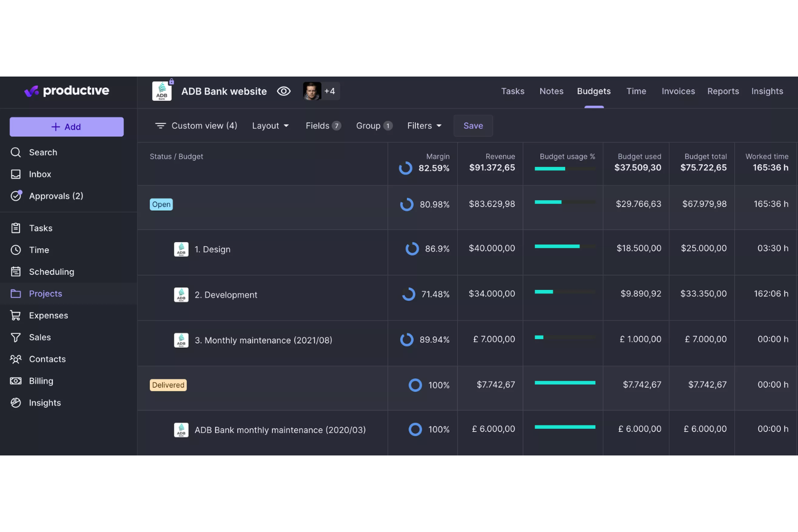Viewport: 798px width, 532px height.
Task: Open the Reports tab
Action: 723,91
